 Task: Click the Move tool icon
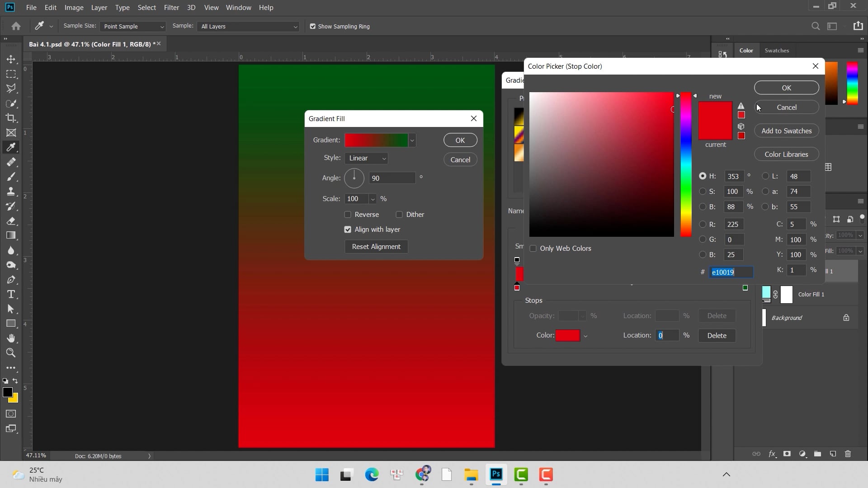pos(11,59)
